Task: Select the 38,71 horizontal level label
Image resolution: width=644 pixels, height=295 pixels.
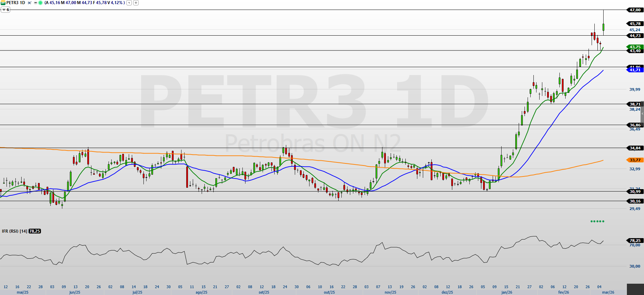Action: (635, 104)
